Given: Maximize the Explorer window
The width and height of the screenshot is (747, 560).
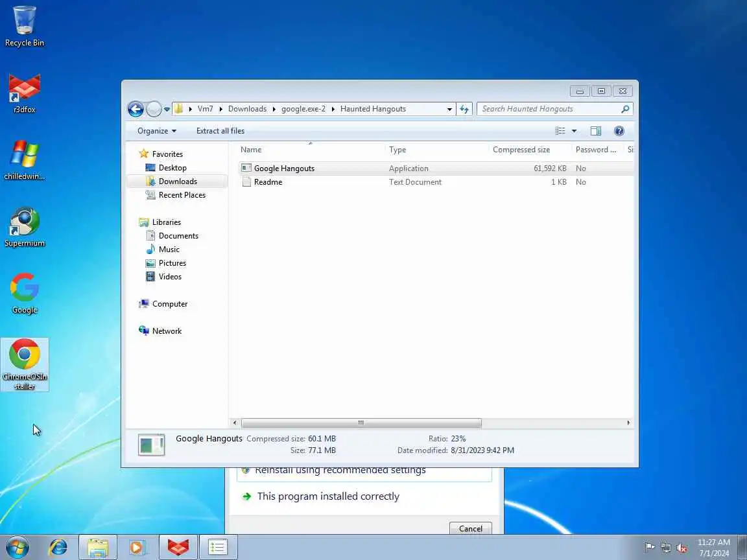Looking at the screenshot, I should click(x=601, y=91).
